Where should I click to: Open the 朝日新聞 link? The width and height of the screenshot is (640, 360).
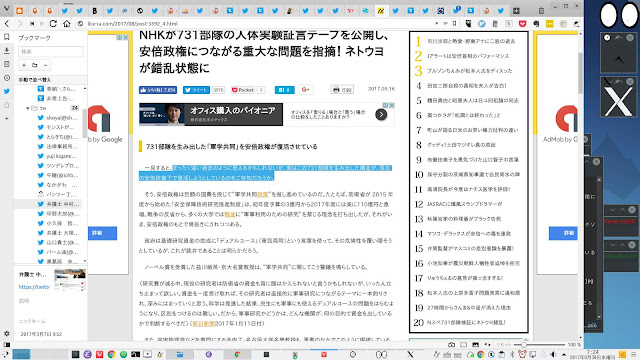pyautogui.click(x=203, y=324)
